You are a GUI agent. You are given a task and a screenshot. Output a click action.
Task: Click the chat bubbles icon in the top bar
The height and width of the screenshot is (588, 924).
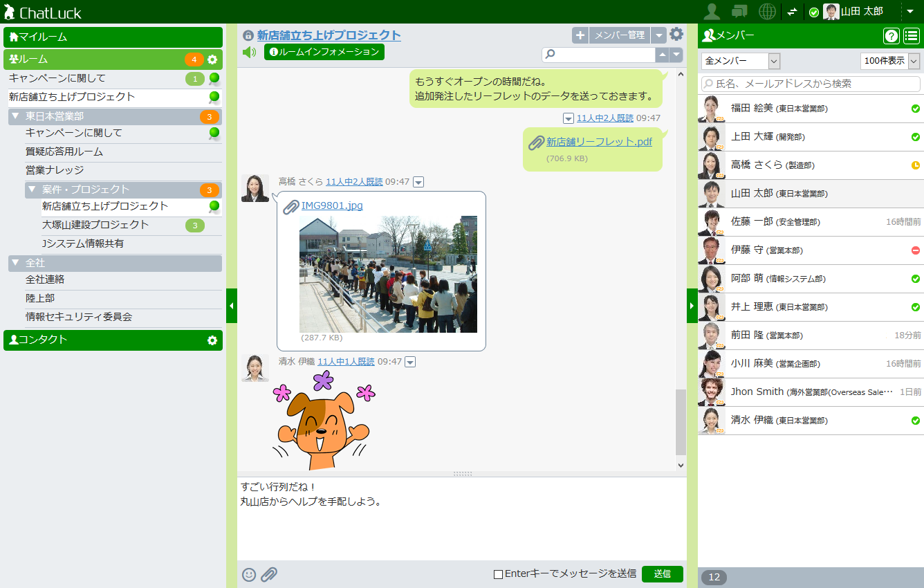pyautogui.click(x=739, y=11)
